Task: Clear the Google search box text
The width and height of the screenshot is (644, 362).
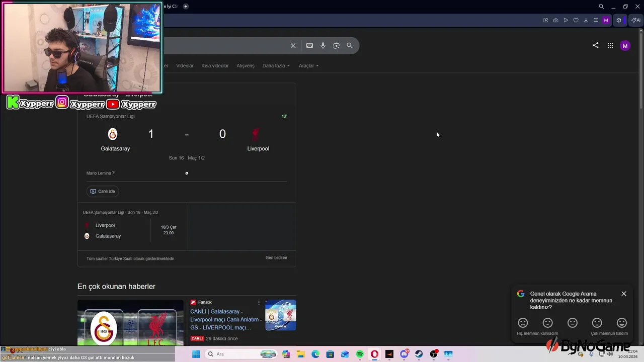Action: pyautogui.click(x=293, y=45)
